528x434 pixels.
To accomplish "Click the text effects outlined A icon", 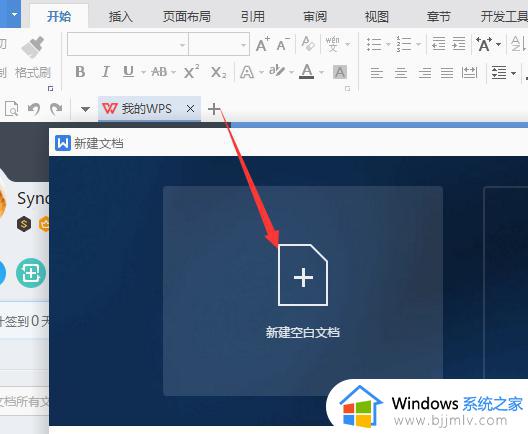I will [x=247, y=72].
